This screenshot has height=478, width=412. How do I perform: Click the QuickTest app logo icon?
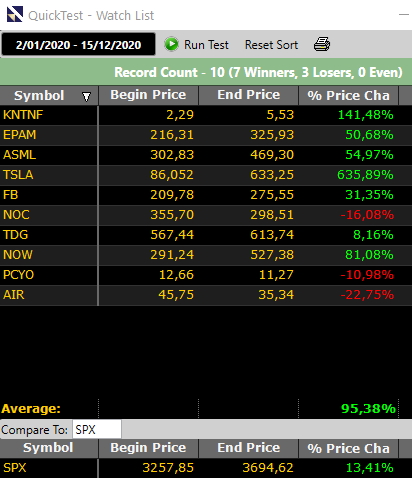[15, 15]
